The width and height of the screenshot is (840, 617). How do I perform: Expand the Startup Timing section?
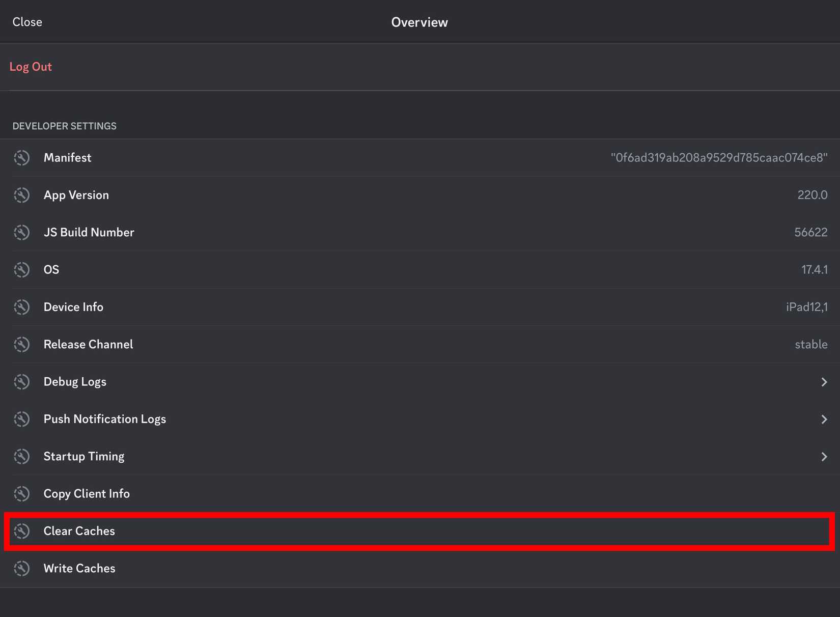click(825, 456)
